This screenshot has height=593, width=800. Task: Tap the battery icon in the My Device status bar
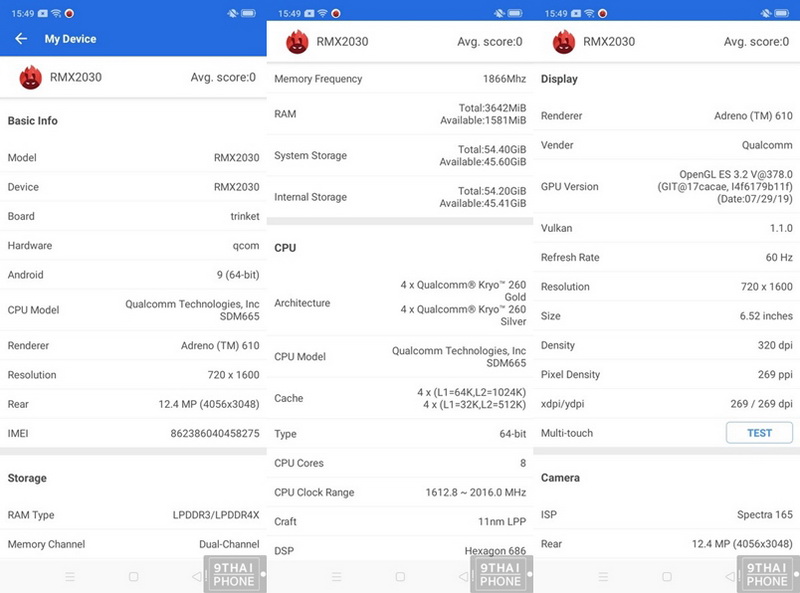(249, 13)
